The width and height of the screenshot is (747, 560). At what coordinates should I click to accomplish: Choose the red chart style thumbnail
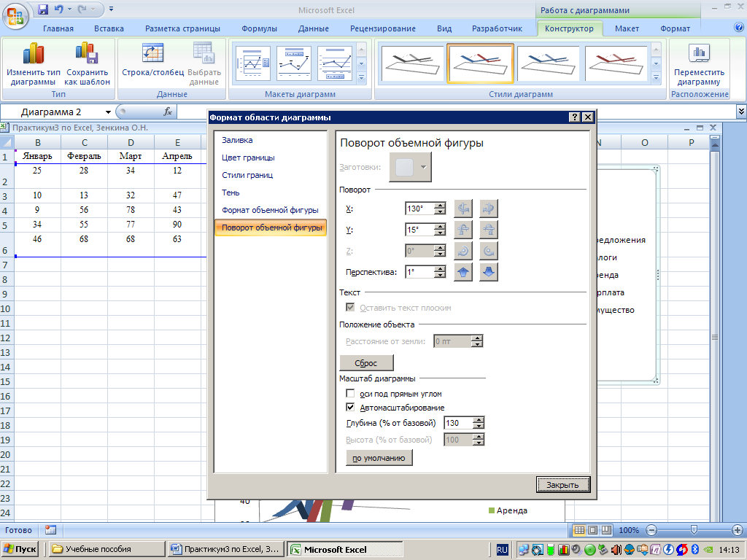pyautogui.click(x=616, y=64)
